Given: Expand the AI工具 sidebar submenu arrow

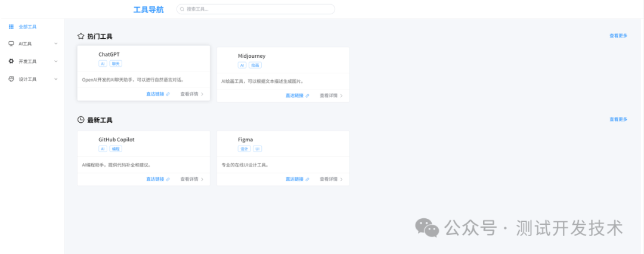Looking at the screenshot, I should tap(56, 44).
